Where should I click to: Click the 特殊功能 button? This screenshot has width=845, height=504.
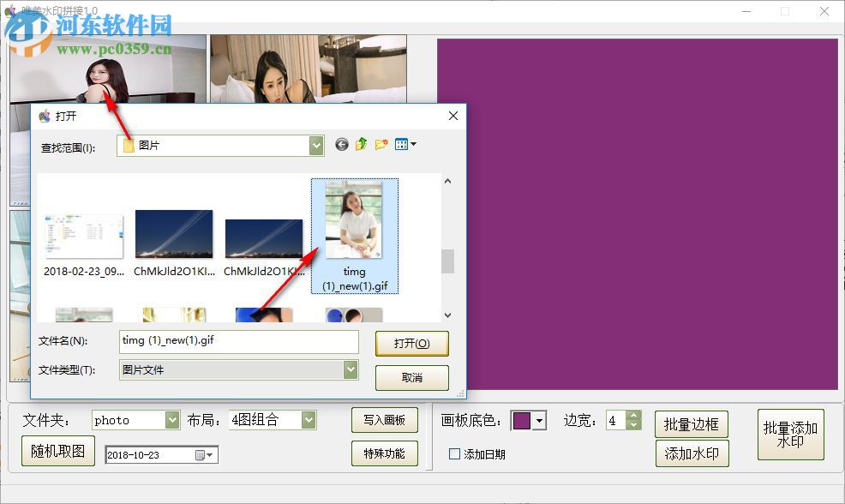tap(384, 453)
